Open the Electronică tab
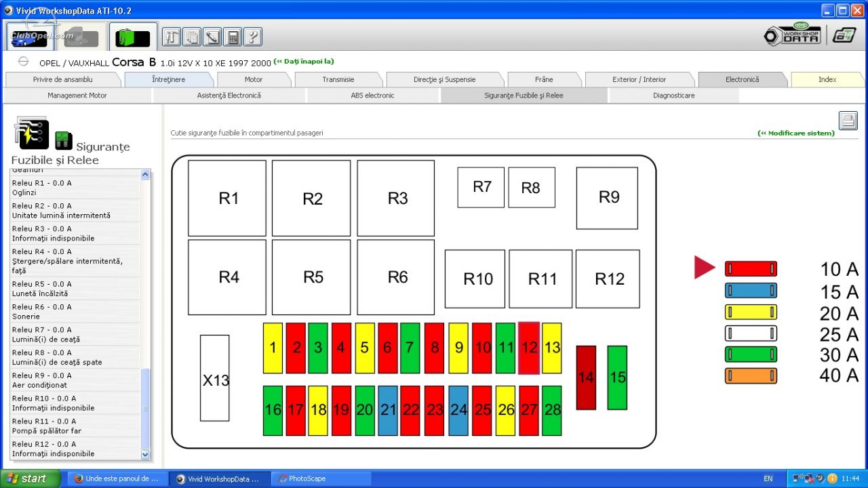The height and width of the screenshot is (488, 868). (x=743, y=79)
